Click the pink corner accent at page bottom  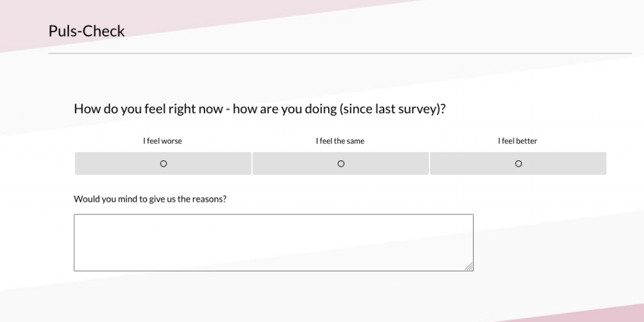[x=596, y=314]
